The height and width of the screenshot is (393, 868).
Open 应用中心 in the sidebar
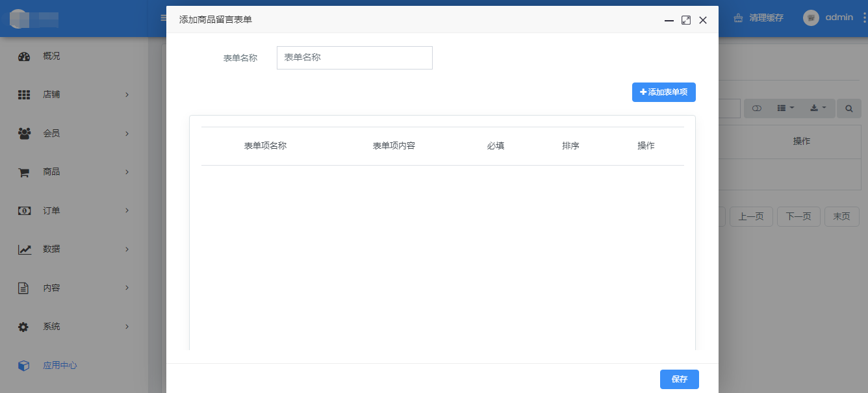[60, 366]
